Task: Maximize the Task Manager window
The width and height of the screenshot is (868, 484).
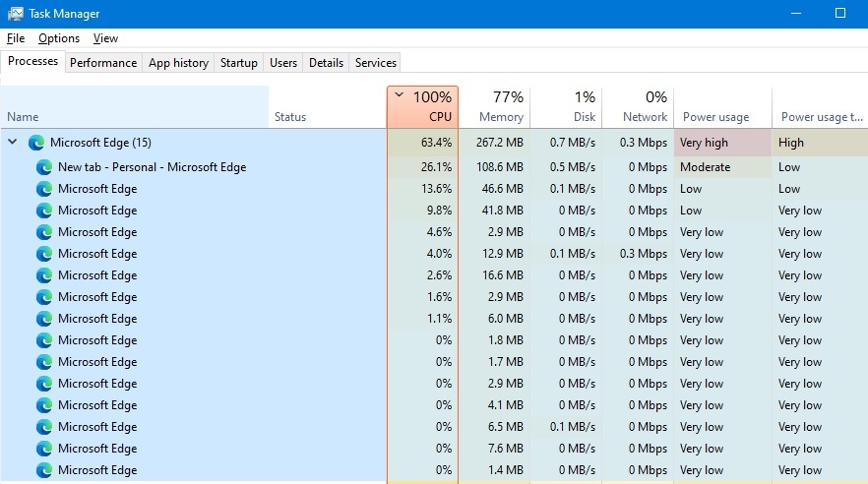Action: pos(840,13)
